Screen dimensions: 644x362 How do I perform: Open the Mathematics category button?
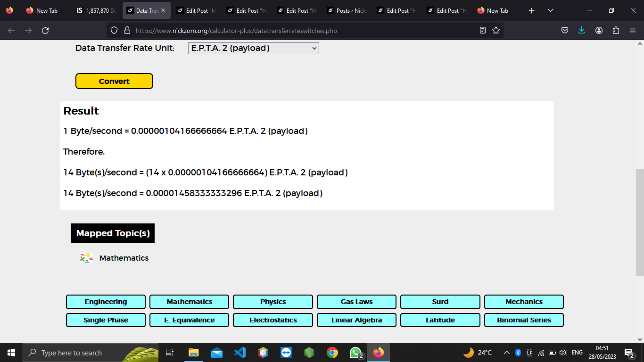pyautogui.click(x=190, y=302)
